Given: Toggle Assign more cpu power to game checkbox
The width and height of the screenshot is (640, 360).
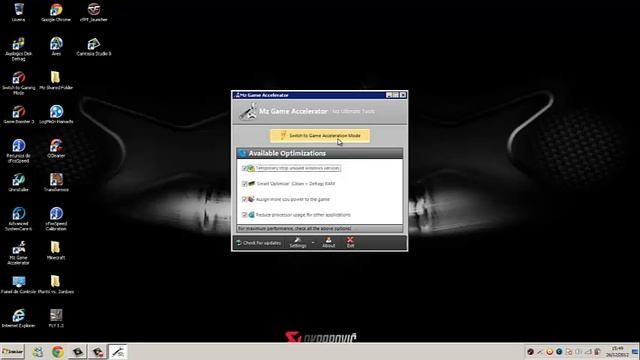Looking at the screenshot, I should [244, 199].
